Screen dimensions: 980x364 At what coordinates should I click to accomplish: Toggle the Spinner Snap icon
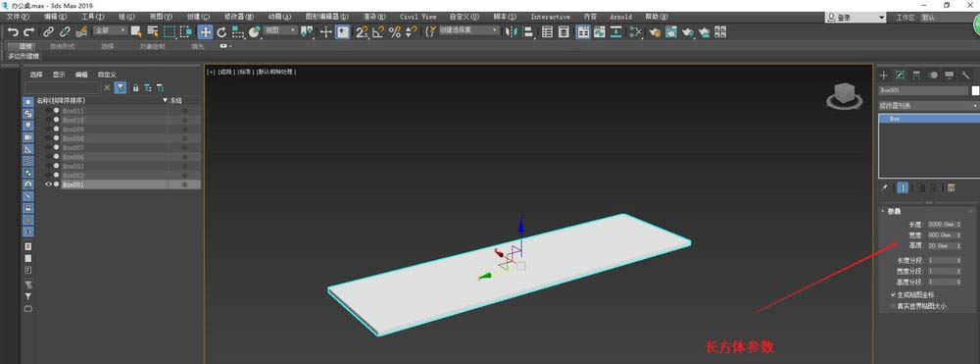pyautogui.click(x=411, y=32)
